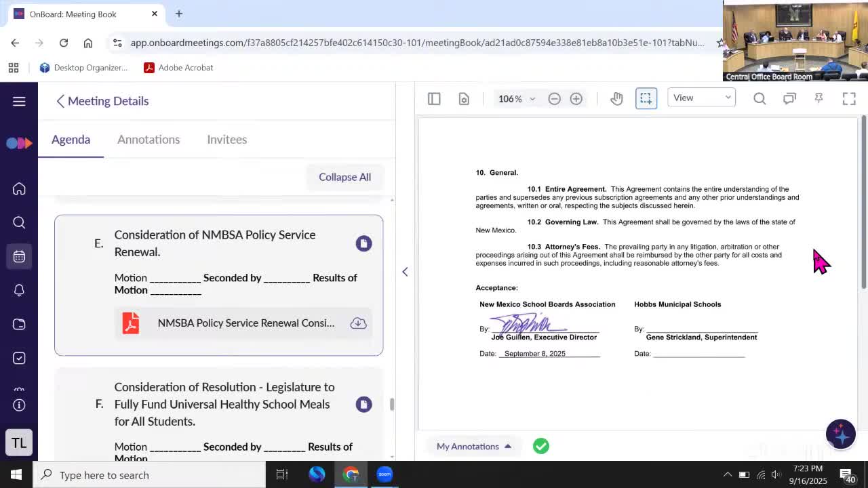Click the home icon in OnBoard sidebar
868x488 pixels.
(19, 189)
